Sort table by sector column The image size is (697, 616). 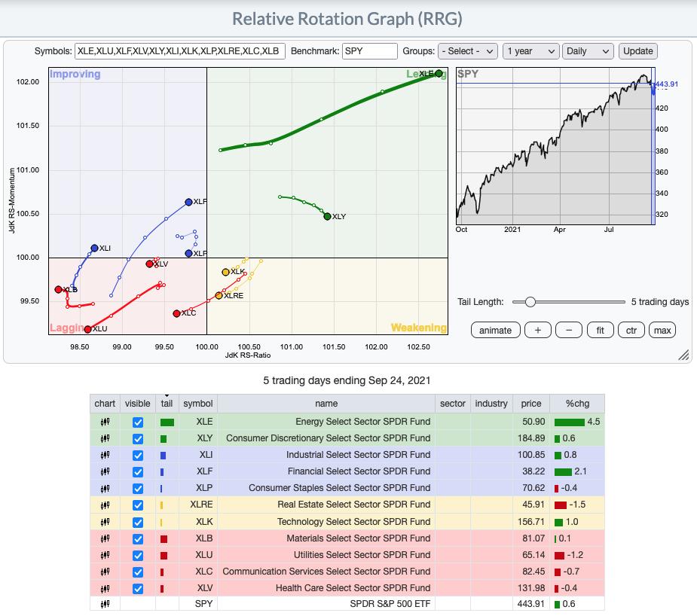coord(453,404)
